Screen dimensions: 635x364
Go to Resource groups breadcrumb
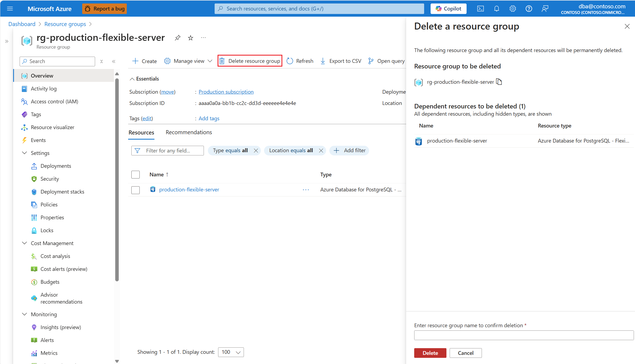click(65, 24)
